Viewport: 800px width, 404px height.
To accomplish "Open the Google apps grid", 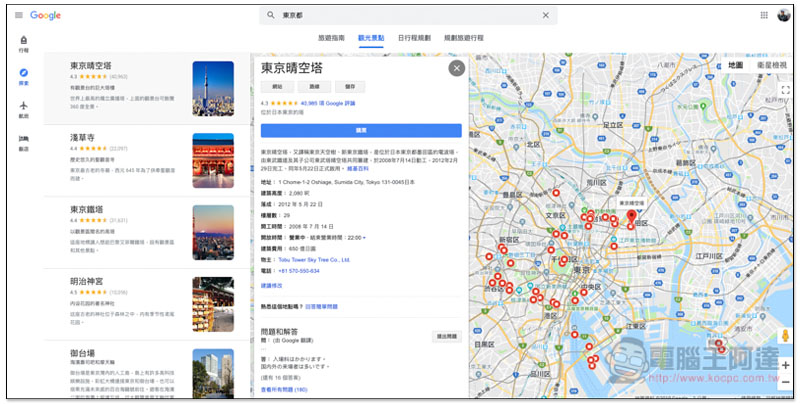I will click(764, 15).
